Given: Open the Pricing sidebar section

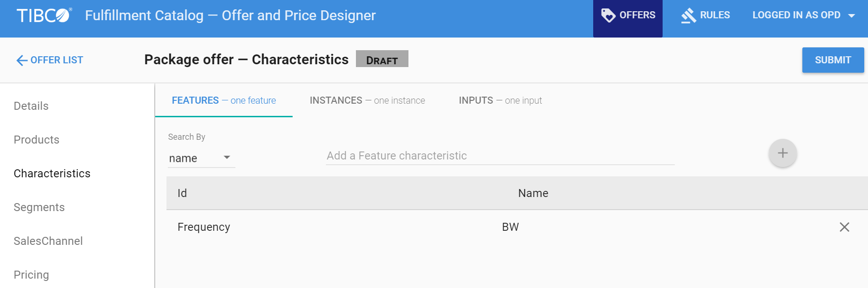Looking at the screenshot, I should tap(31, 275).
